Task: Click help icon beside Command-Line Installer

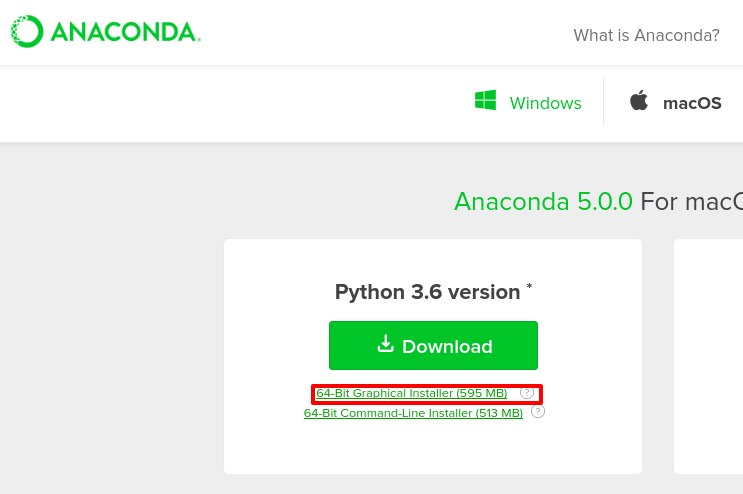Action: click(538, 412)
